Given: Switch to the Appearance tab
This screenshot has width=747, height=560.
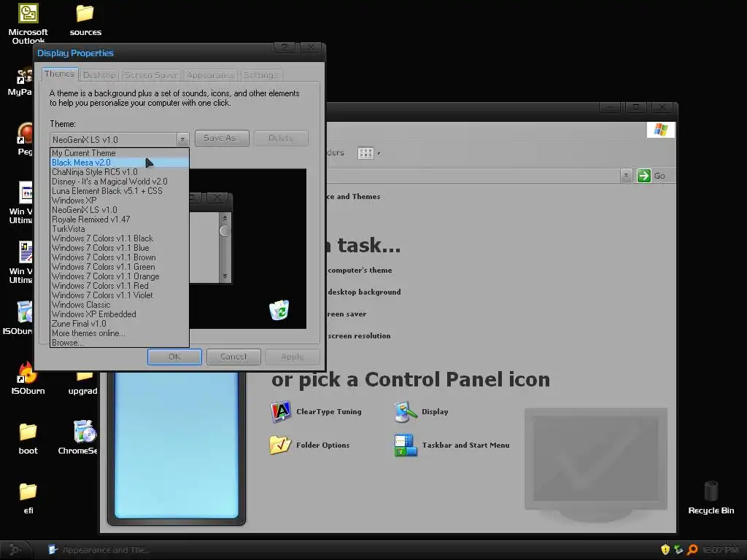Looking at the screenshot, I should click(x=211, y=75).
